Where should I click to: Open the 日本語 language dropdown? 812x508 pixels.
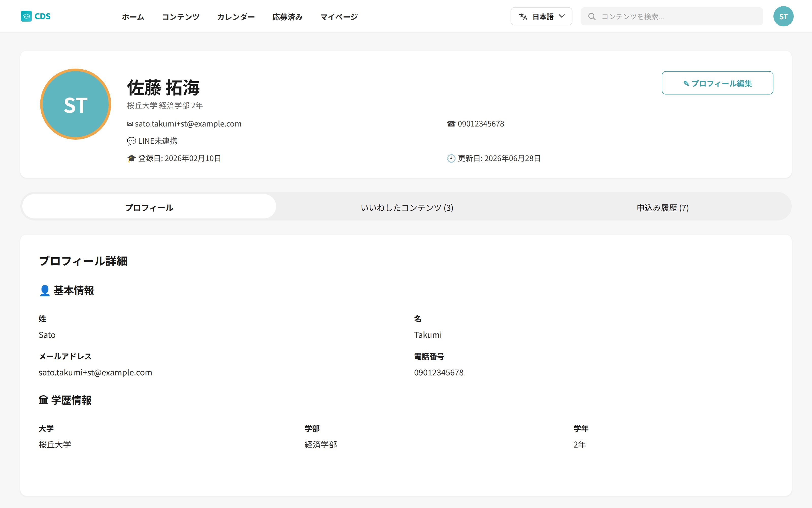pyautogui.click(x=541, y=16)
